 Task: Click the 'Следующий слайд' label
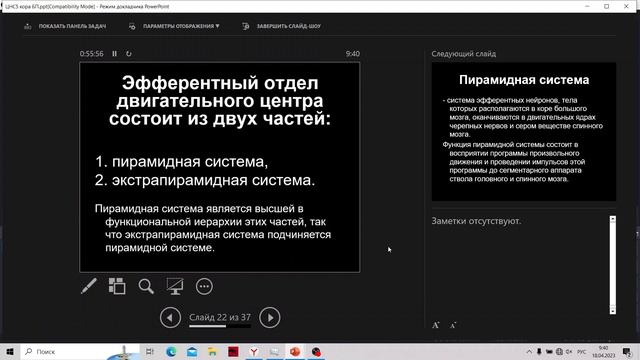[x=464, y=53]
